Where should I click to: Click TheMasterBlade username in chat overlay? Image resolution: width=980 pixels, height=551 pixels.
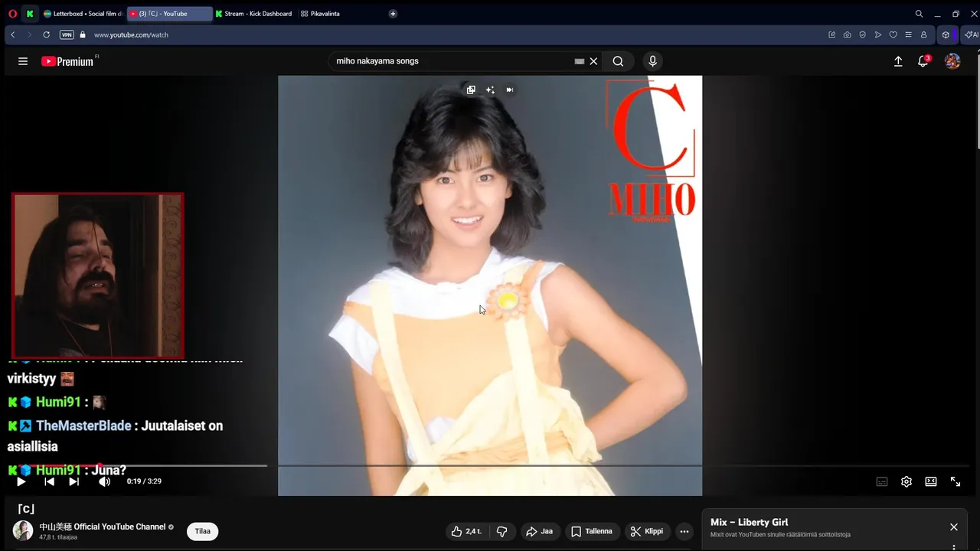[83, 425]
